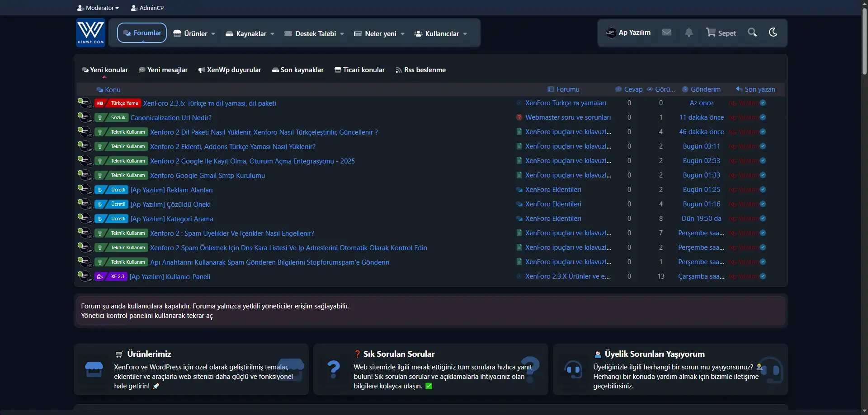Click the Türkçe Yama prefix badge
The image size is (868, 415).
coord(118,103)
